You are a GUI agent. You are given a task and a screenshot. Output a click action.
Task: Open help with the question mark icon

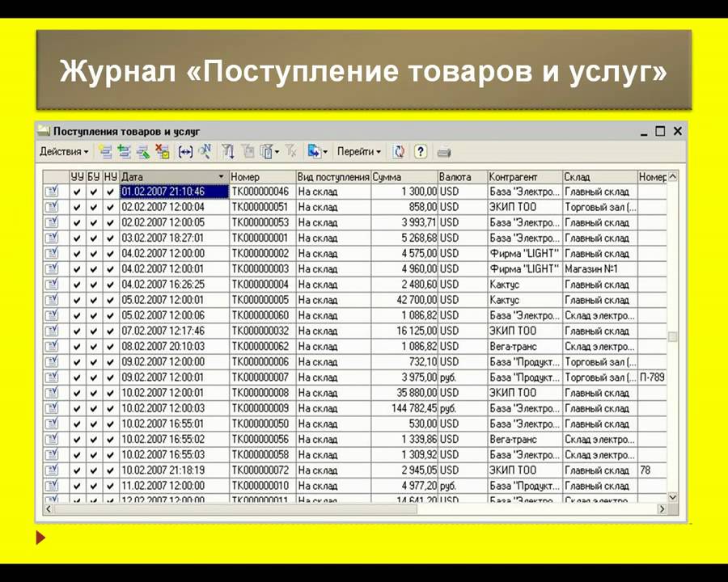420,152
